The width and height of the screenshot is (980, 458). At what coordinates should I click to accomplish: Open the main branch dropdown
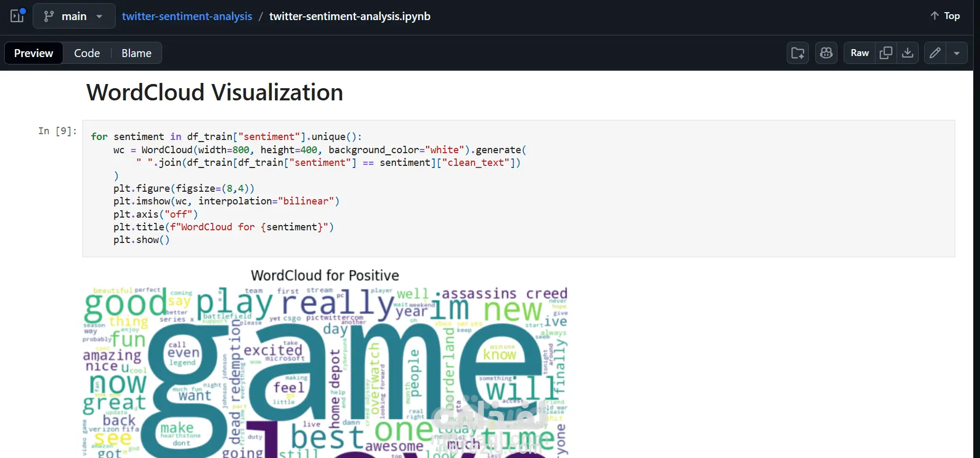(74, 16)
